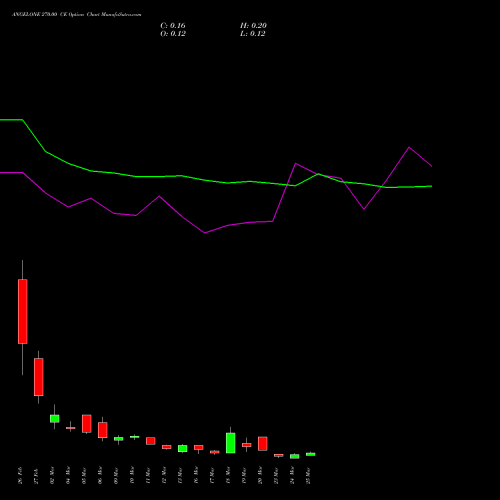Viewport: 500px width, 500px height.
Task: Select the close value C: 0.16
Action: 173,26
